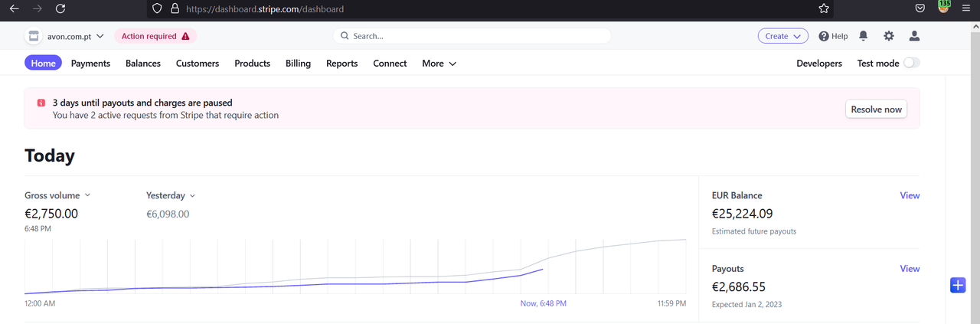Click the avon.com.pt store icon
Screen dimensions: 980x324
[33, 36]
